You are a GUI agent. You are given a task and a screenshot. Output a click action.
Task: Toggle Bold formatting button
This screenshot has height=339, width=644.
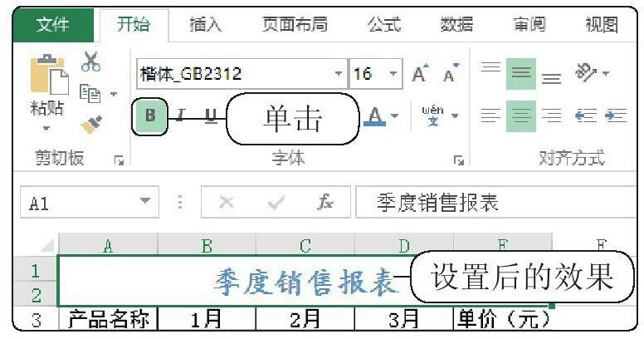click(x=149, y=116)
